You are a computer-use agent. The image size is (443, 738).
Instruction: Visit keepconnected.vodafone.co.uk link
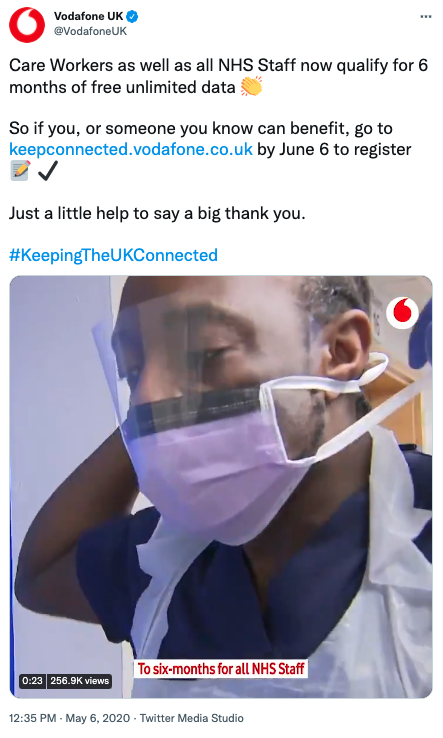click(131, 149)
